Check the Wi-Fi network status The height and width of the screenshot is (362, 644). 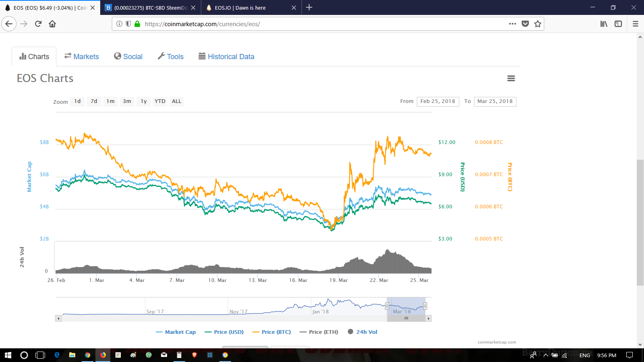[x=565, y=355]
